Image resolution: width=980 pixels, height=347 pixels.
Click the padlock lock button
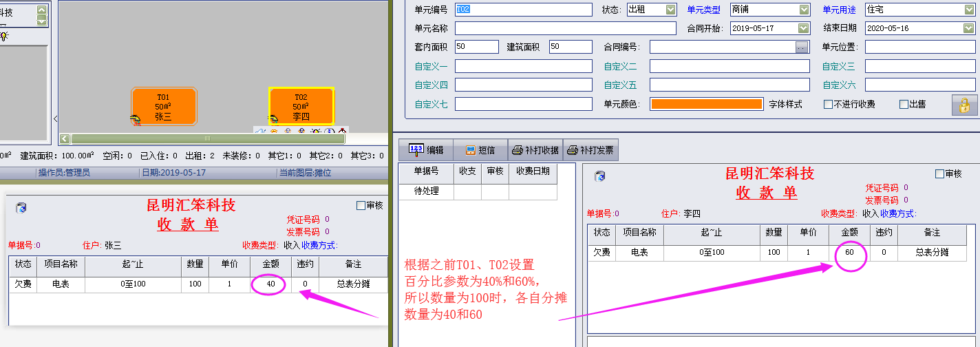(965, 105)
